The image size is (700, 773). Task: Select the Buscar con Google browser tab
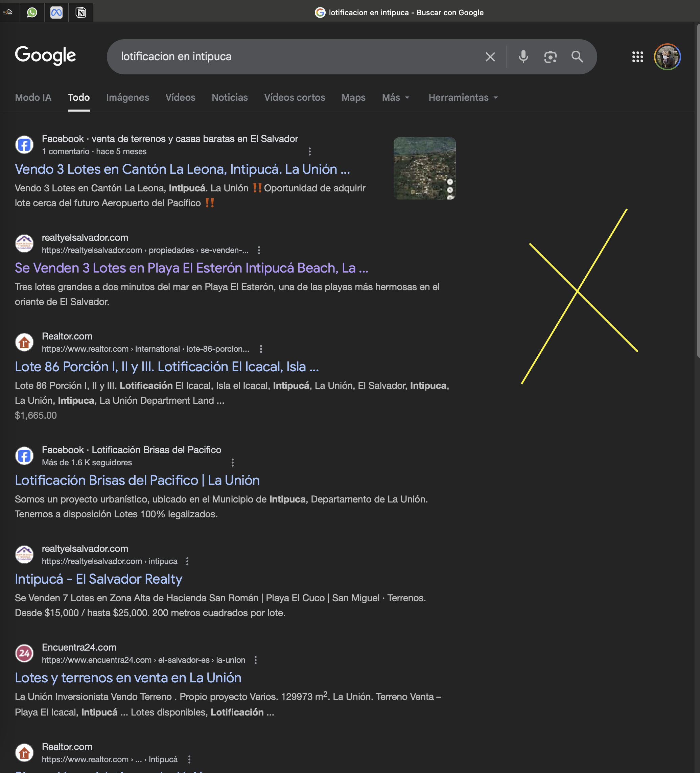coord(399,12)
